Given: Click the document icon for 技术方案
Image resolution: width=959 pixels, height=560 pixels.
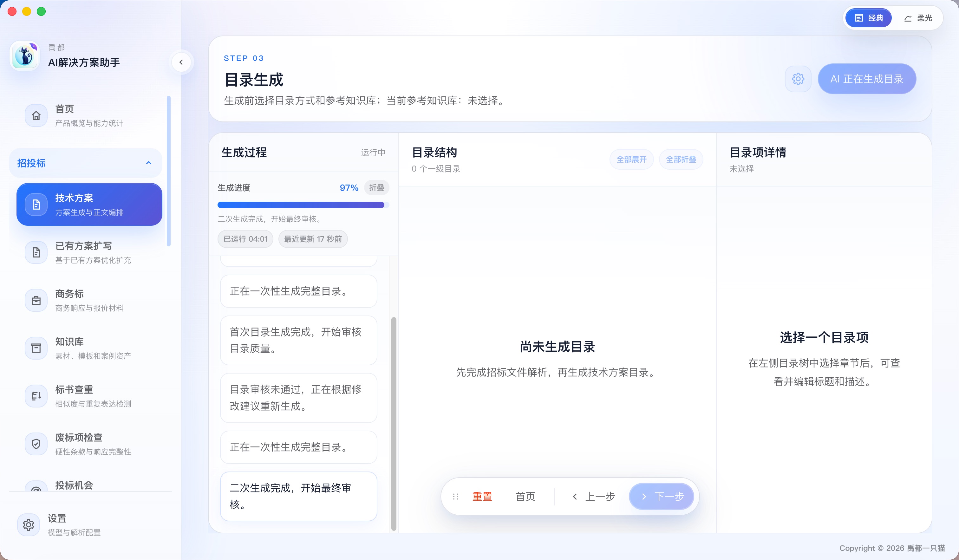Looking at the screenshot, I should tap(36, 204).
